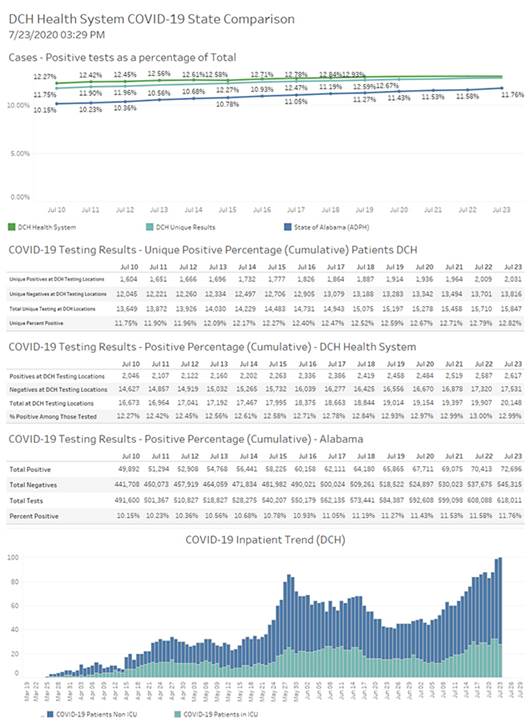Click the COVID-19 Patients in ICU legend square
Viewport: 531px width, 723px height.
tap(178, 714)
